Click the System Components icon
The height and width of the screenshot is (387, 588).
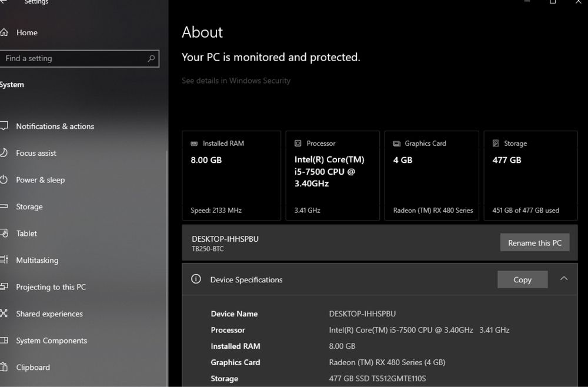[4, 341]
